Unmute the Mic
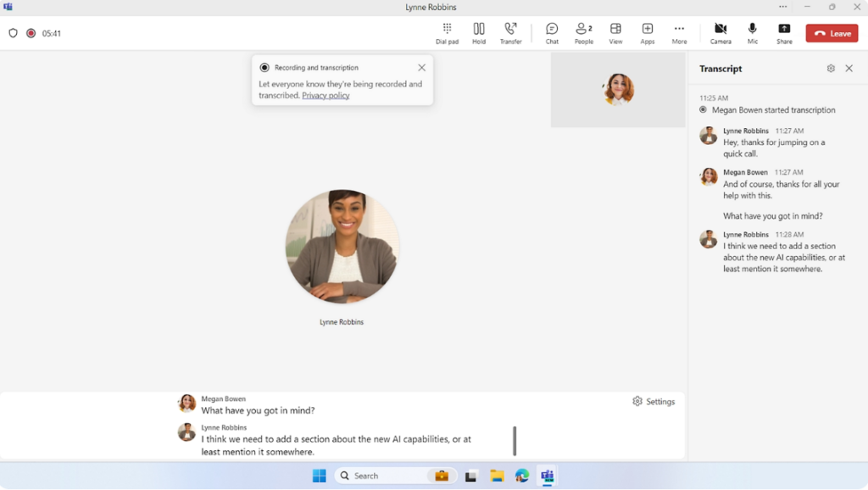868x490 pixels. click(752, 33)
